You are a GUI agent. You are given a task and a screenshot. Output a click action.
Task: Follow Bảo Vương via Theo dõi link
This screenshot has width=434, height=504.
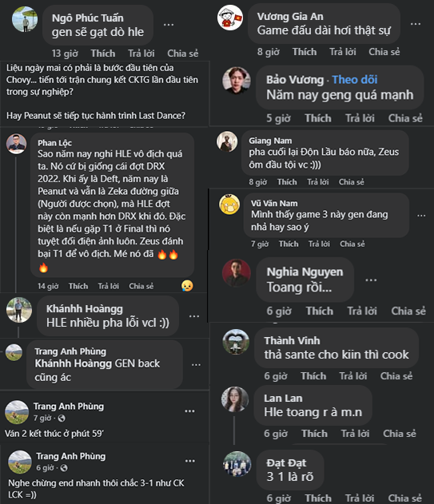pos(355,79)
